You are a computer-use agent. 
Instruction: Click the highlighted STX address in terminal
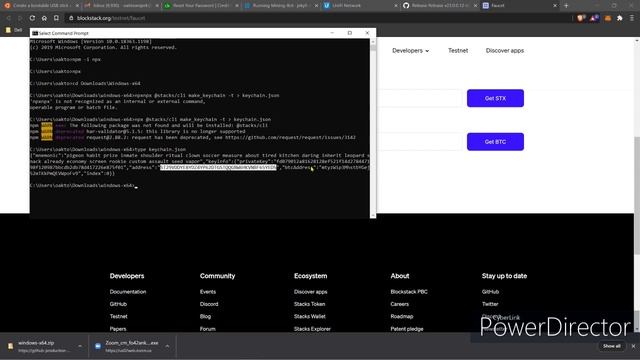[x=218, y=167]
